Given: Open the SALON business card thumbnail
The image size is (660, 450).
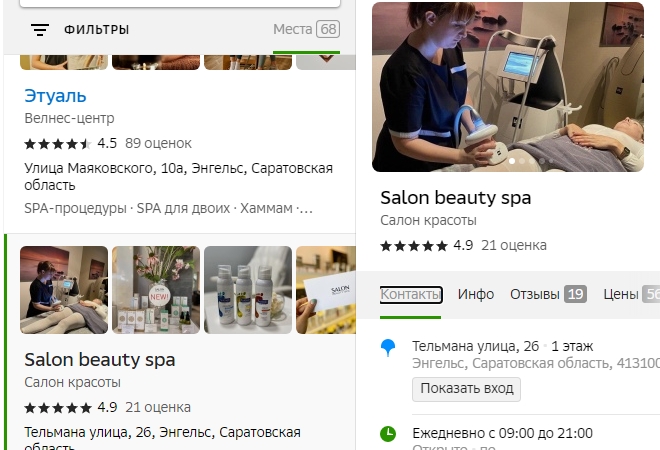Looking at the screenshot, I should pyautogui.click(x=326, y=290).
